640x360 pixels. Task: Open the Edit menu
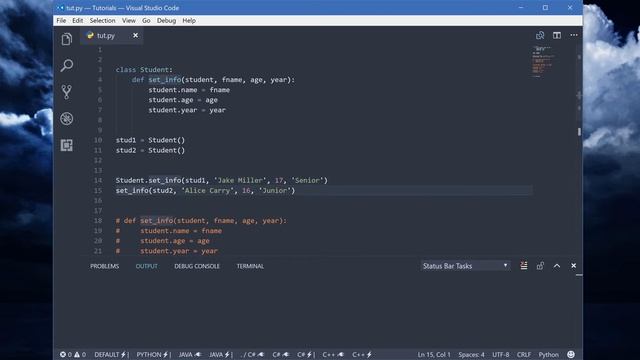(x=78, y=20)
